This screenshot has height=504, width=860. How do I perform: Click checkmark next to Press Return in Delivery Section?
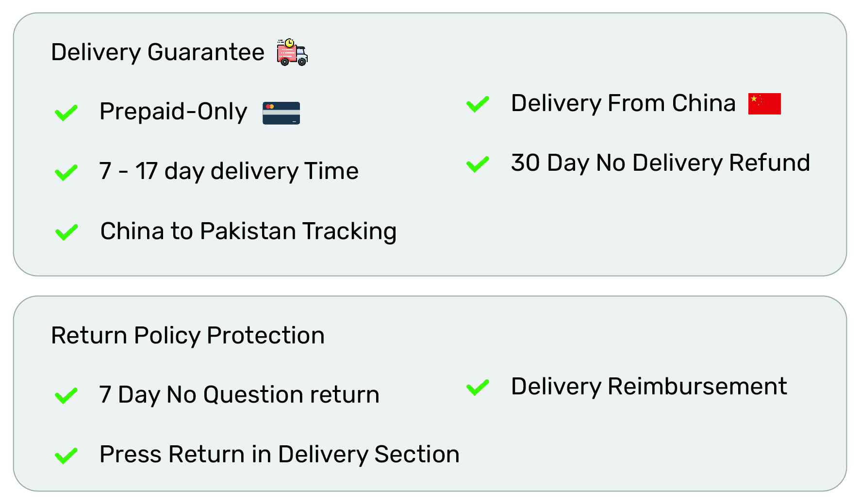pos(66,455)
